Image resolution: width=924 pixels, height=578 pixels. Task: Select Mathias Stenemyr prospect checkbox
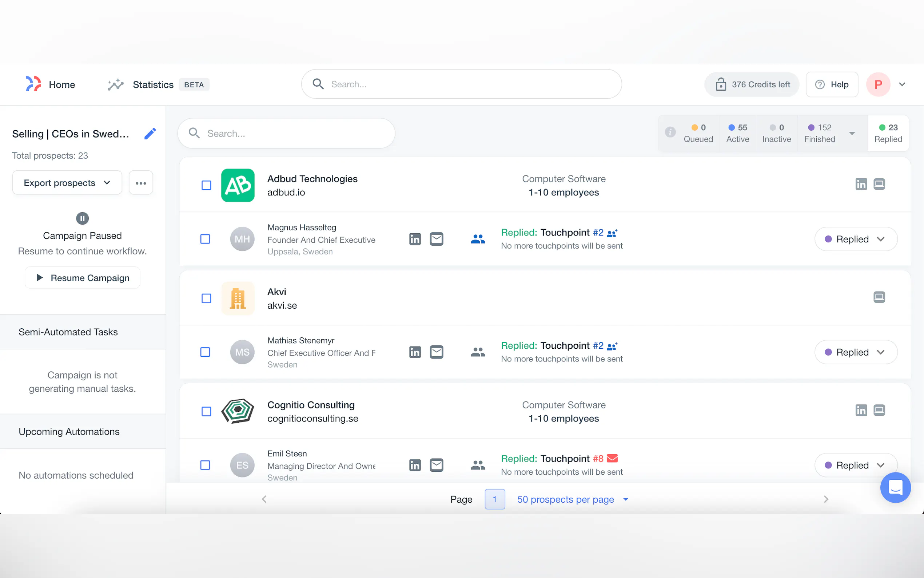[x=205, y=352]
